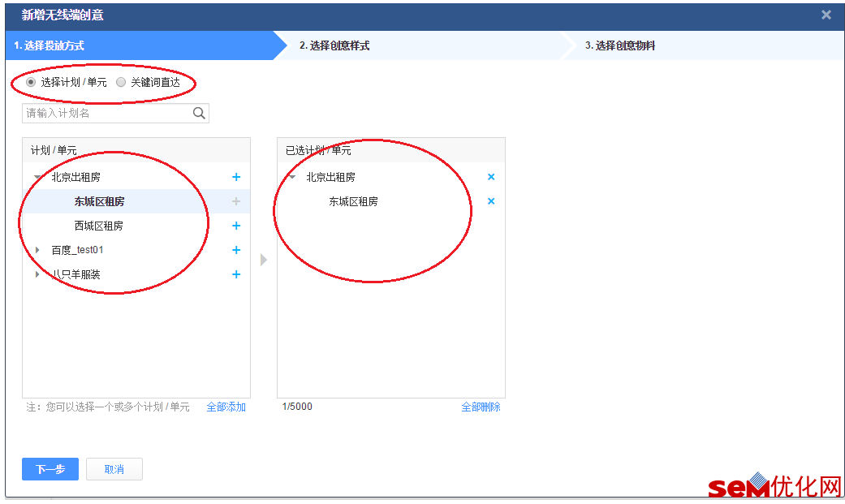This screenshot has height=504, width=845.
Task: Collapse the 北京出租房 plan in left tree
Action: click(x=37, y=177)
